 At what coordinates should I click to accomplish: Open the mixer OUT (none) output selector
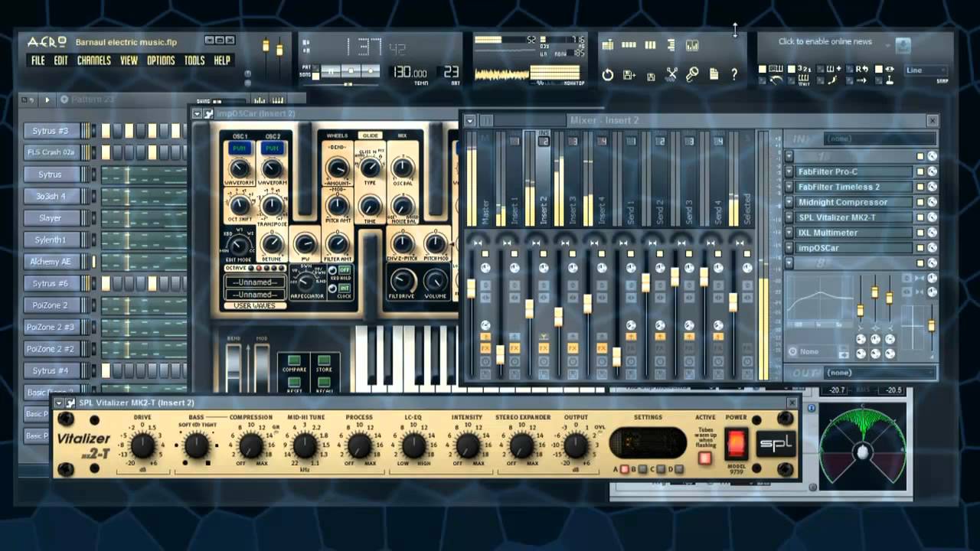880,373
